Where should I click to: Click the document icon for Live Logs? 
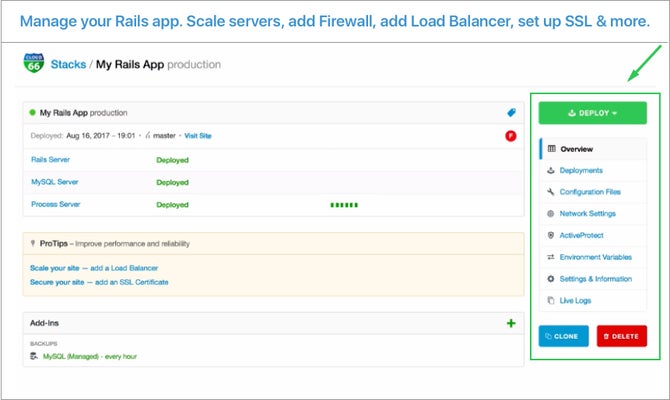pos(551,300)
